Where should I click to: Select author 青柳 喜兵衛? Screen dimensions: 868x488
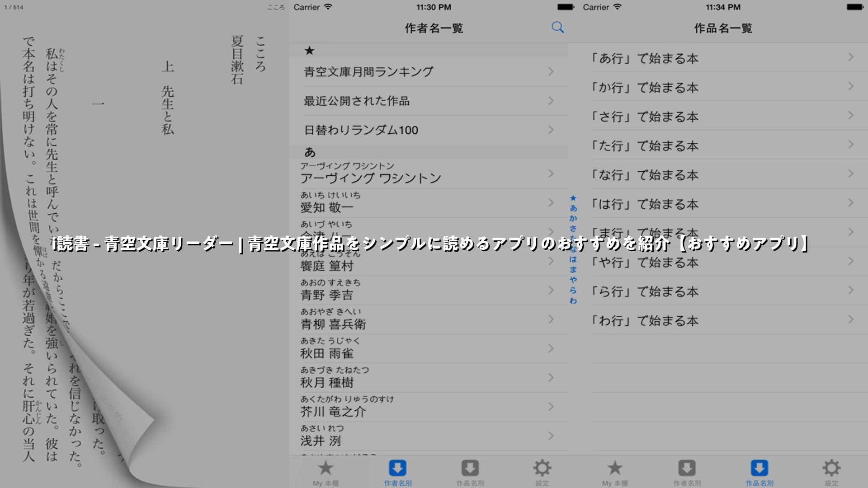(x=429, y=319)
